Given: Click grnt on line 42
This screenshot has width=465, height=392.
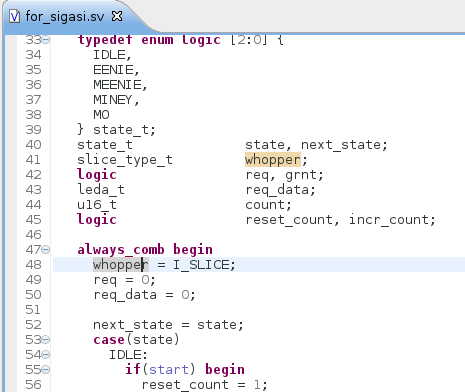Looking at the screenshot, I should [301, 175].
